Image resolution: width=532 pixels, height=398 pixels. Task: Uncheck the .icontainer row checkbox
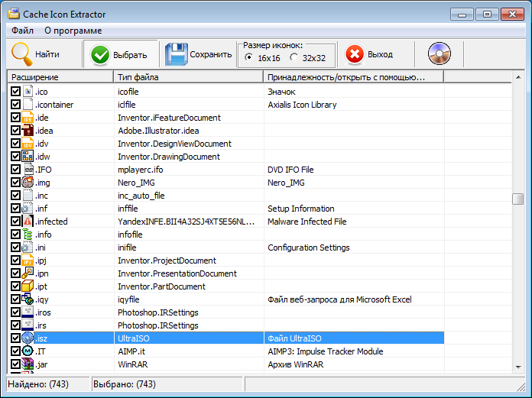coord(15,105)
